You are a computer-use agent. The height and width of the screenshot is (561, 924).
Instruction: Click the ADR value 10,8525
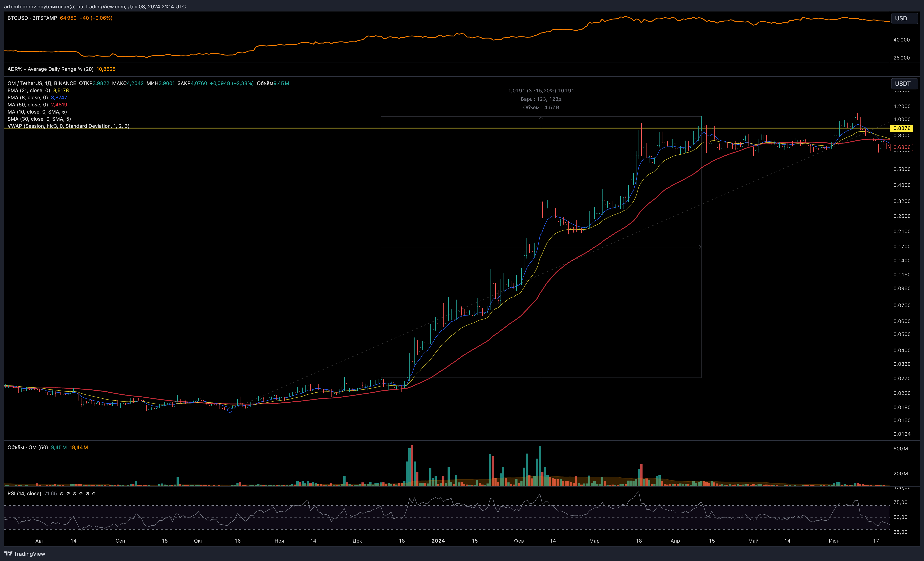[x=106, y=69]
